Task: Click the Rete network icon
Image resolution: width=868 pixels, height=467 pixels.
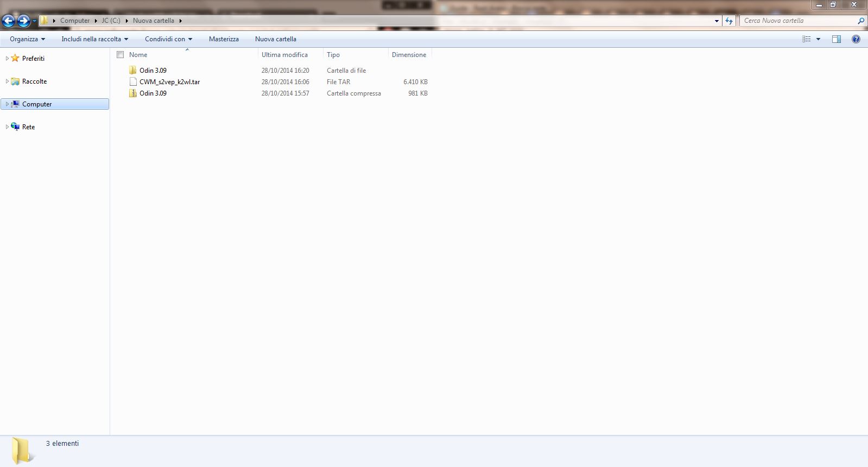Action: pos(15,127)
